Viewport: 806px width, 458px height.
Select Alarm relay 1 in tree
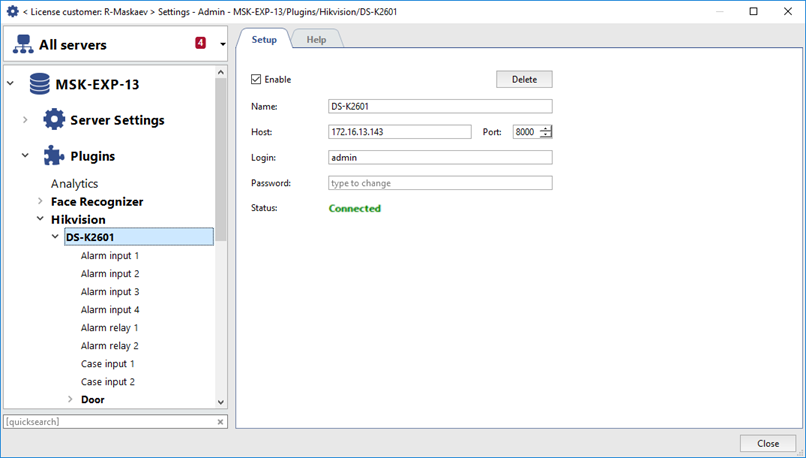point(110,328)
